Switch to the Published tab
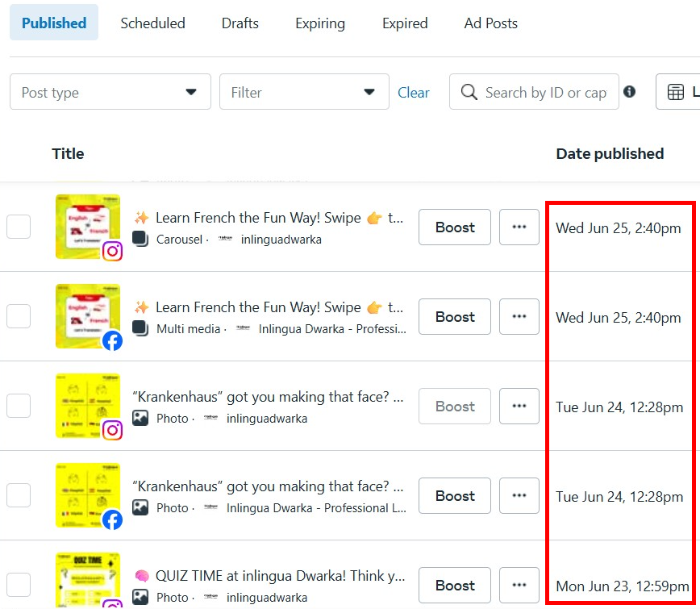The height and width of the screenshot is (609, 700). (x=54, y=23)
